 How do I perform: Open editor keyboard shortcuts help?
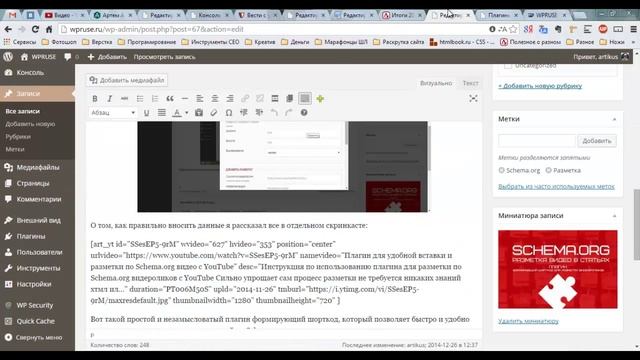point(304,113)
